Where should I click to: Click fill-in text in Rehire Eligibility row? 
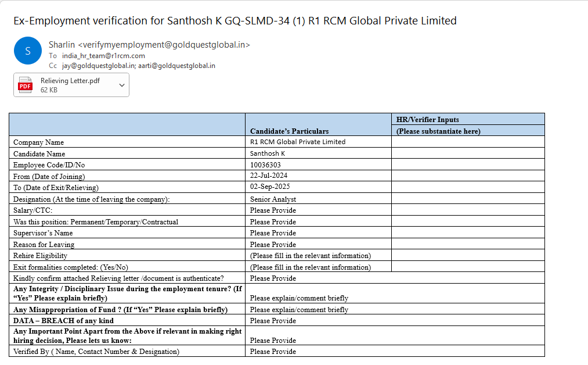click(x=311, y=256)
